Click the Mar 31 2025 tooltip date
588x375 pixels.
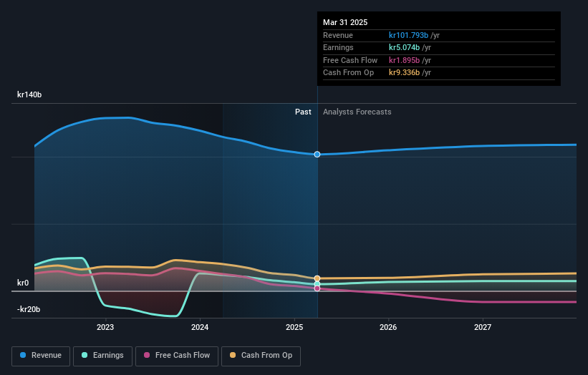pos(345,22)
